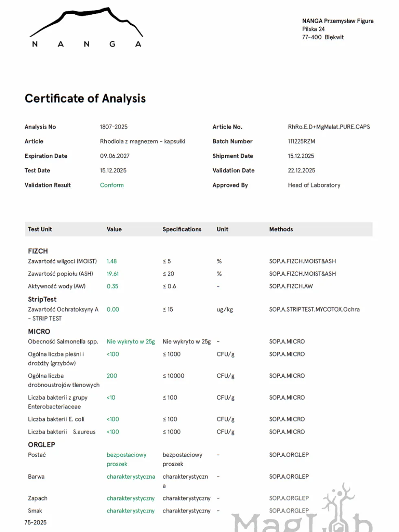Click the 'Specifications' column header
The height and width of the screenshot is (532, 399).
coord(182,229)
